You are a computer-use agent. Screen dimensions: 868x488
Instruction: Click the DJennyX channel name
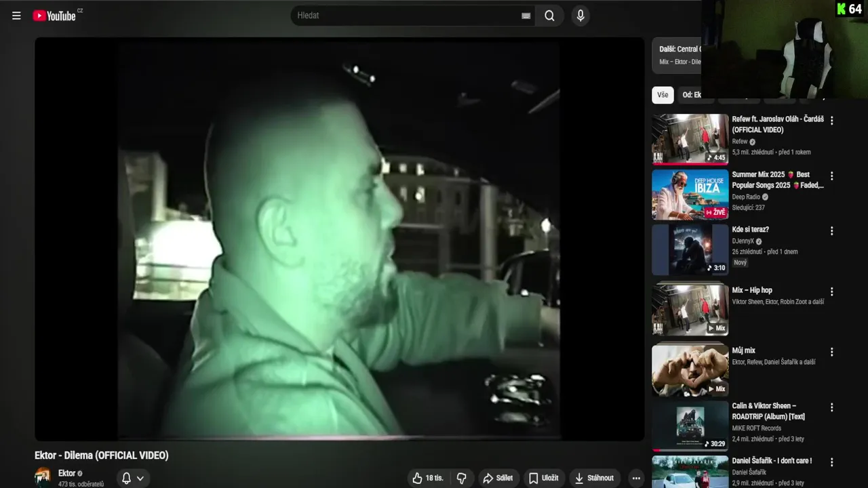point(743,241)
